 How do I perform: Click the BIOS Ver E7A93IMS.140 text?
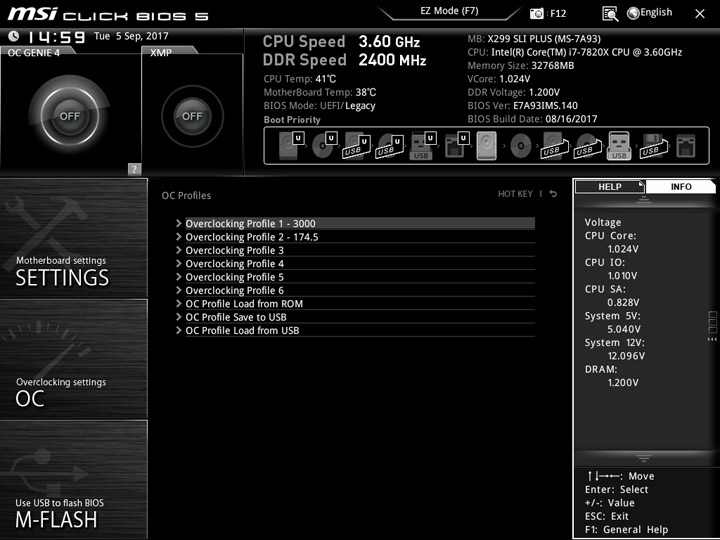[x=523, y=106]
